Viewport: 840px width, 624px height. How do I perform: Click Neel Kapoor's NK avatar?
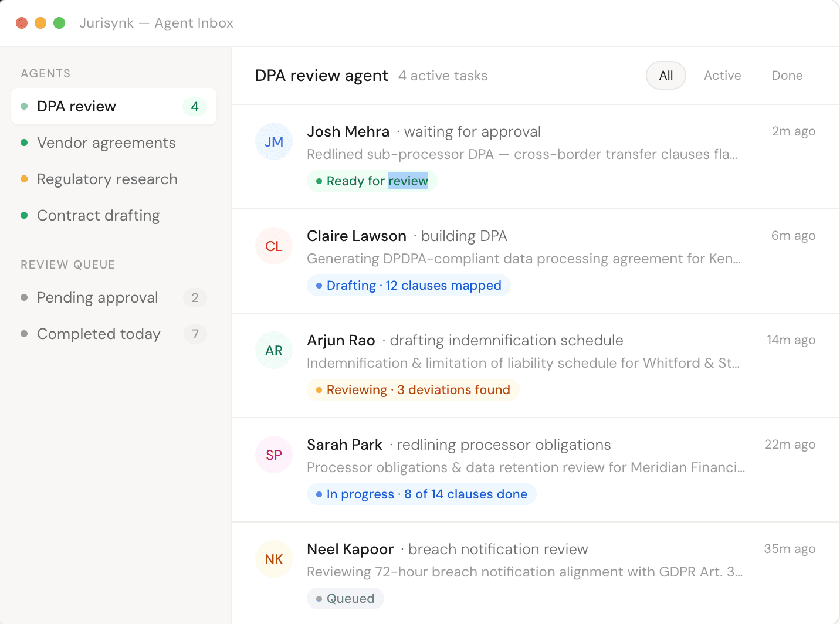(274, 559)
